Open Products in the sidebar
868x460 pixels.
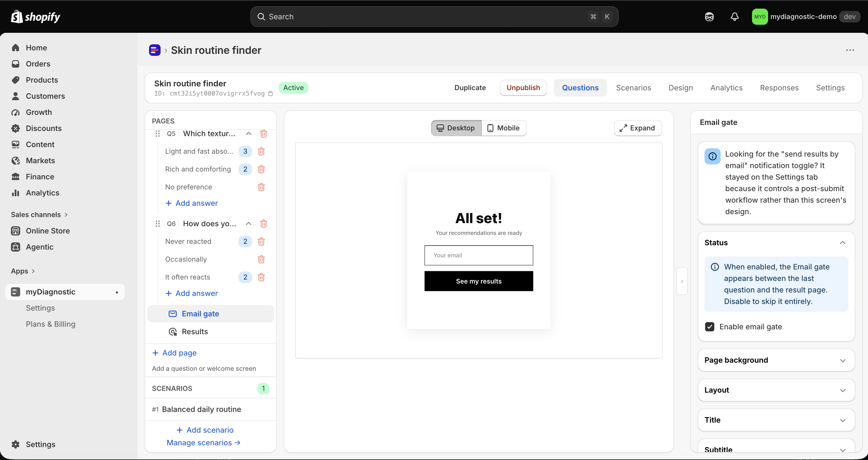coord(42,80)
